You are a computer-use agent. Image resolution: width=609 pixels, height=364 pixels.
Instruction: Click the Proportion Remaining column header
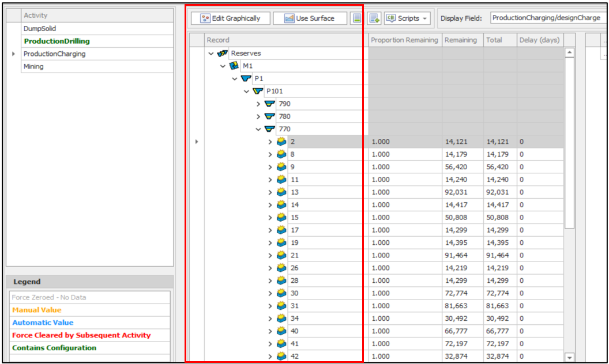[x=404, y=40]
